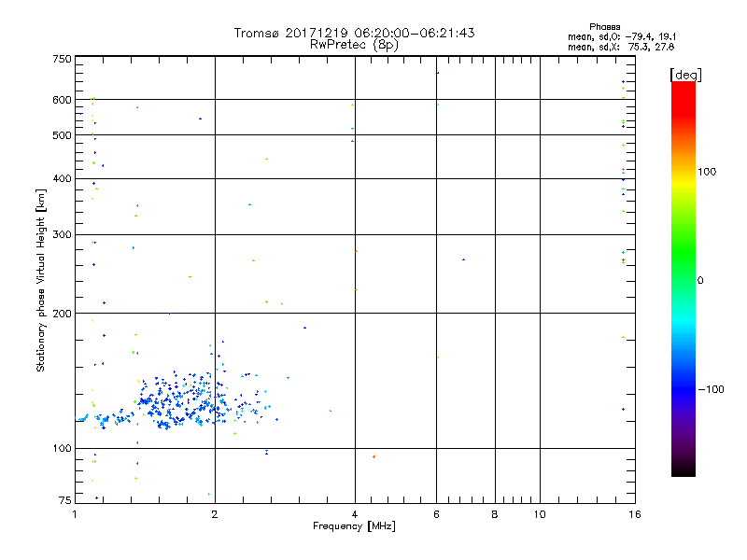Select the 'RwPretec (8p)' subtitle
The width and height of the screenshot is (747, 560).
354,45
